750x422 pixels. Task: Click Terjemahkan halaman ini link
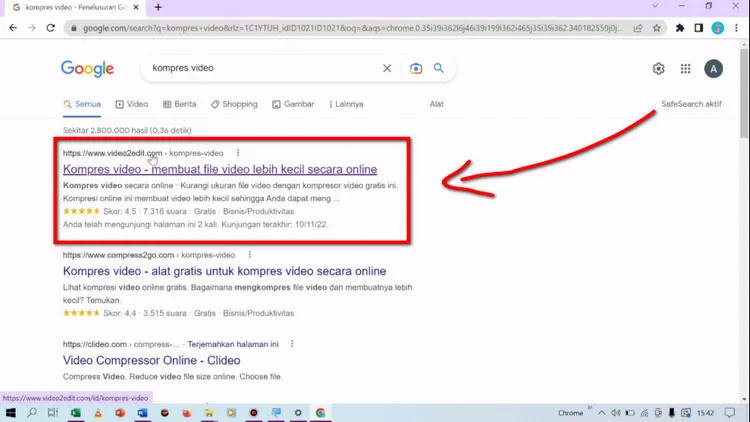tap(233, 344)
